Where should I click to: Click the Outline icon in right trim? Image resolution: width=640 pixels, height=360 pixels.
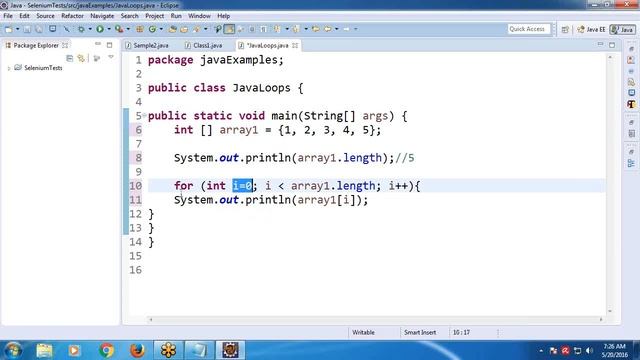631,163
